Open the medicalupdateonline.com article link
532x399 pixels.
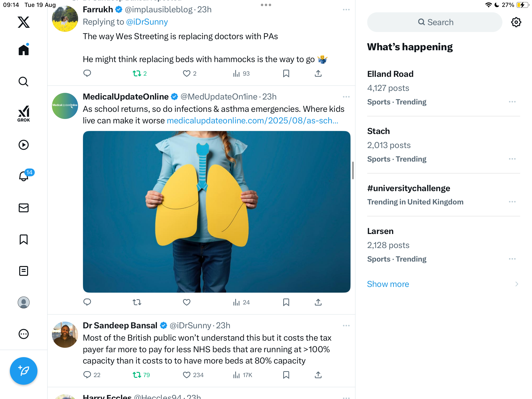click(252, 120)
